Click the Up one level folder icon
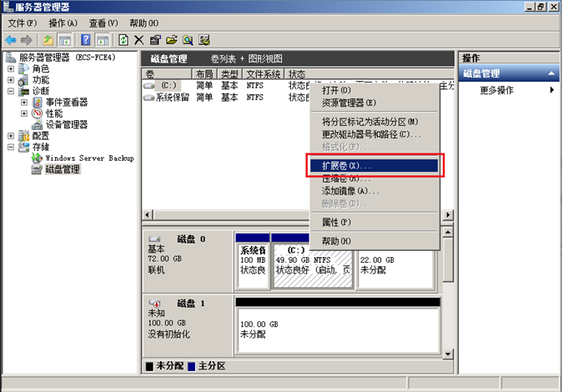The image size is (563, 392). [x=48, y=40]
